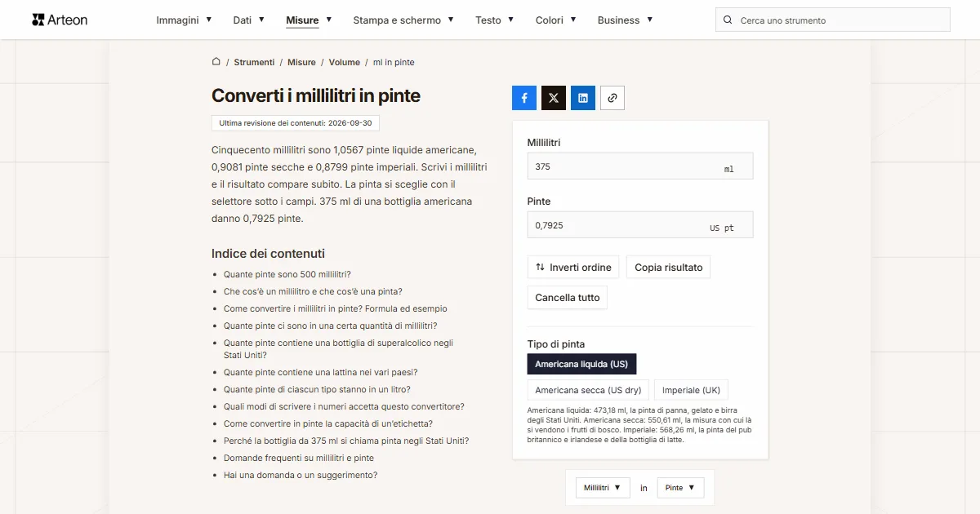Go to the Volume breadcrumb
The height and width of the screenshot is (514, 980).
coord(345,62)
